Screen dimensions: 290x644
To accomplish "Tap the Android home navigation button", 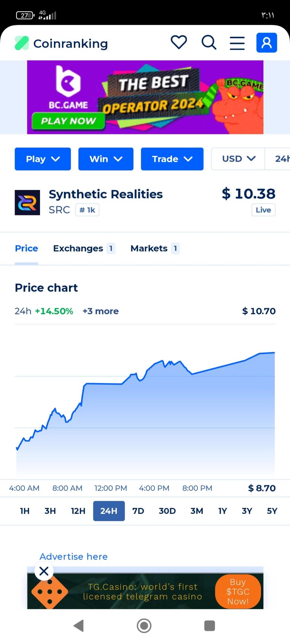I will pyautogui.click(x=144, y=625).
